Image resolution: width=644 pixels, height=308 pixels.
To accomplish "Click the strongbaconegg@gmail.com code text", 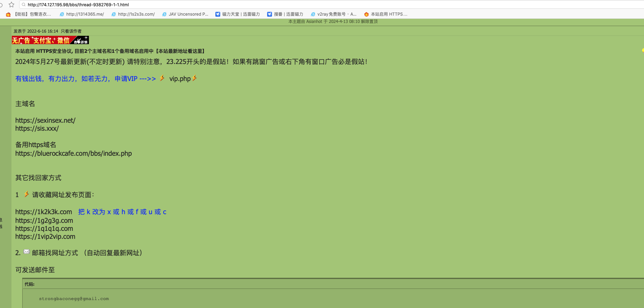I will pos(74,299).
